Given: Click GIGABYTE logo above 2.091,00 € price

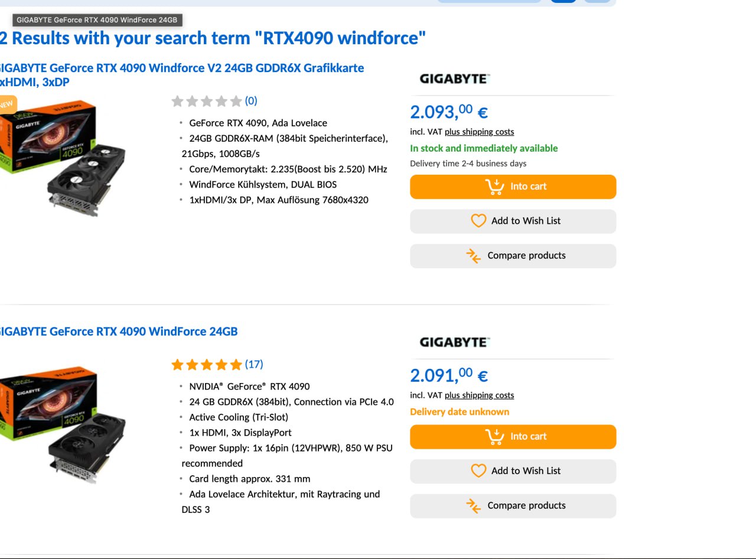Looking at the screenshot, I should point(454,342).
